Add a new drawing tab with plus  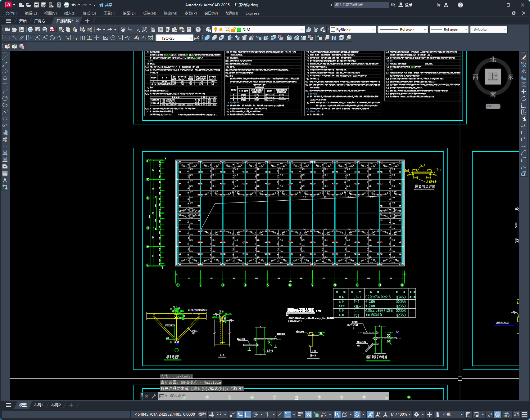(87, 21)
